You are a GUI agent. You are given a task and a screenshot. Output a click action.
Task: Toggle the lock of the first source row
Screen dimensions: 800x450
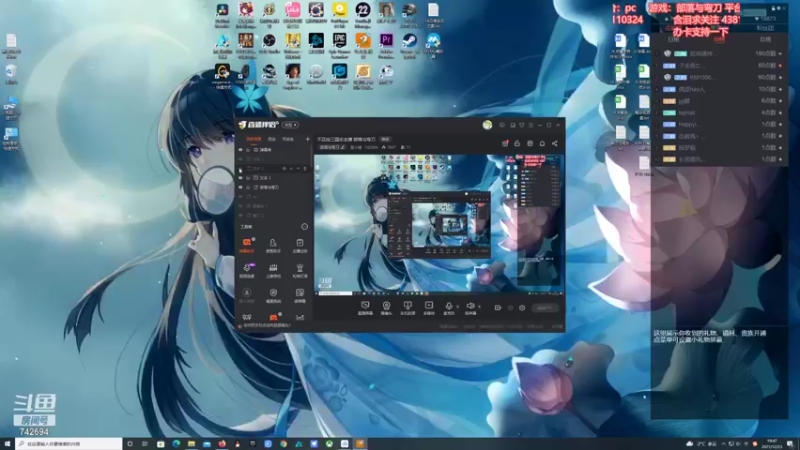pyautogui.click(x=248, y=149)
